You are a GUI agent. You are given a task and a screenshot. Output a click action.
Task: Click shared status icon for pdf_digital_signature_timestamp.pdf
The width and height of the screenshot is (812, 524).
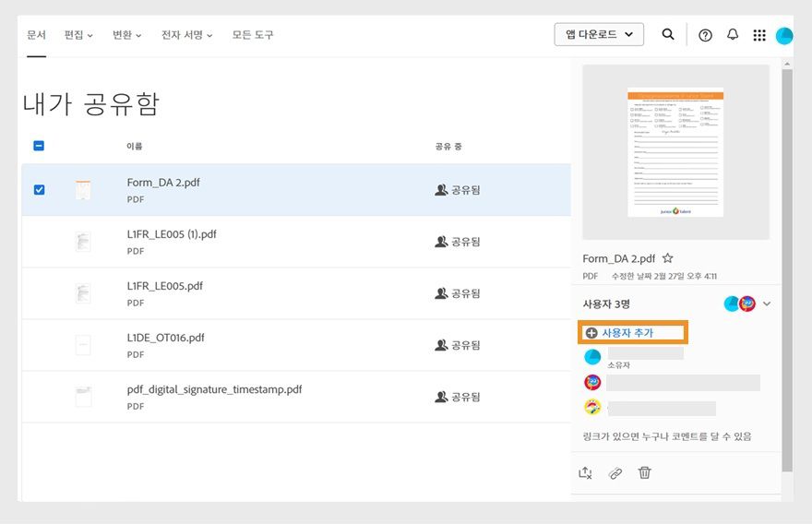441,397
